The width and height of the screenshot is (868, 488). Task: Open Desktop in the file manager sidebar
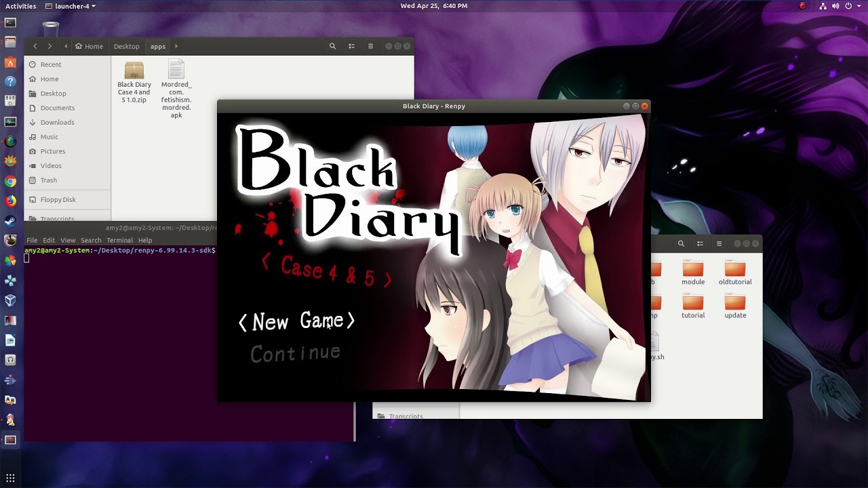tap(68, 93)
